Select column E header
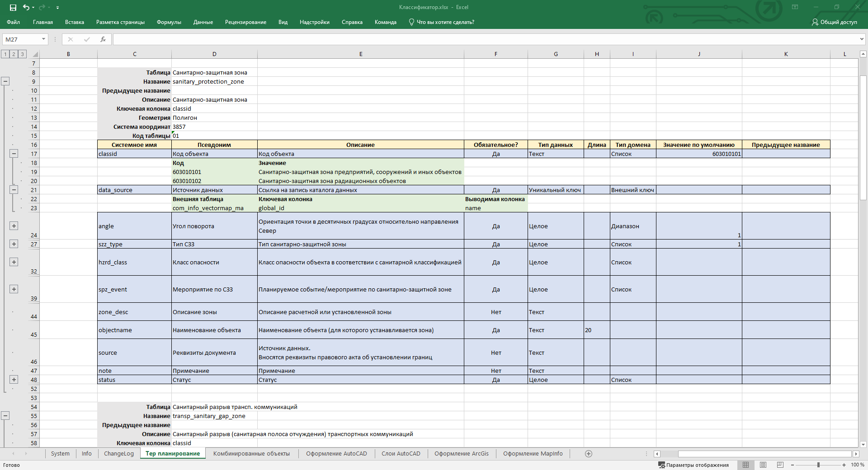This screenshot has height=470, width=868. click(361, 54)
